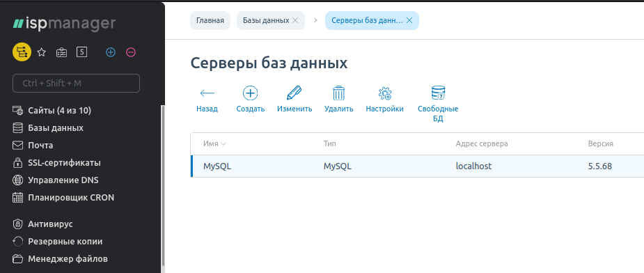This screenshot has height=273, width=644.
Task: Select the MySQL name cell
Action: point(217,166)
